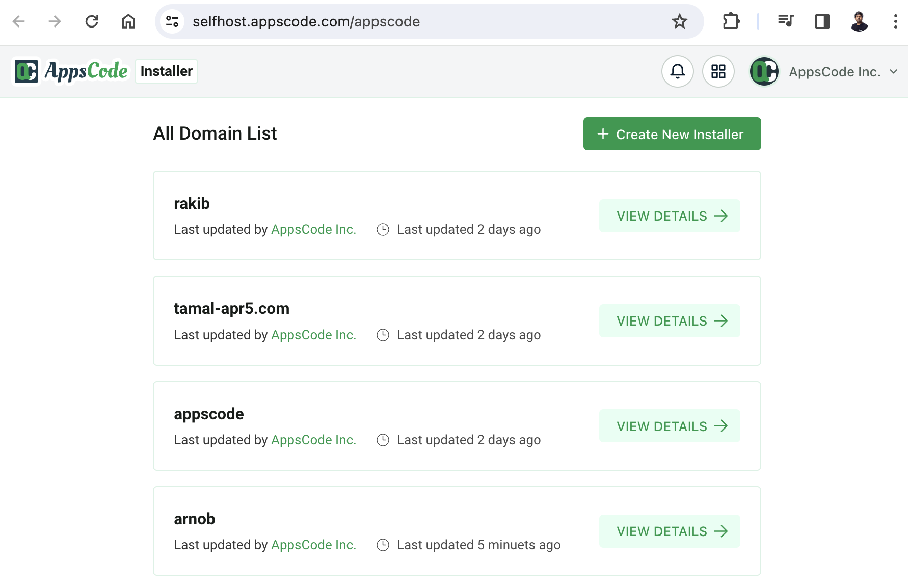The image size is (908, 588).
Task: Click Create New Installer
Action: (x=672, y=133)
